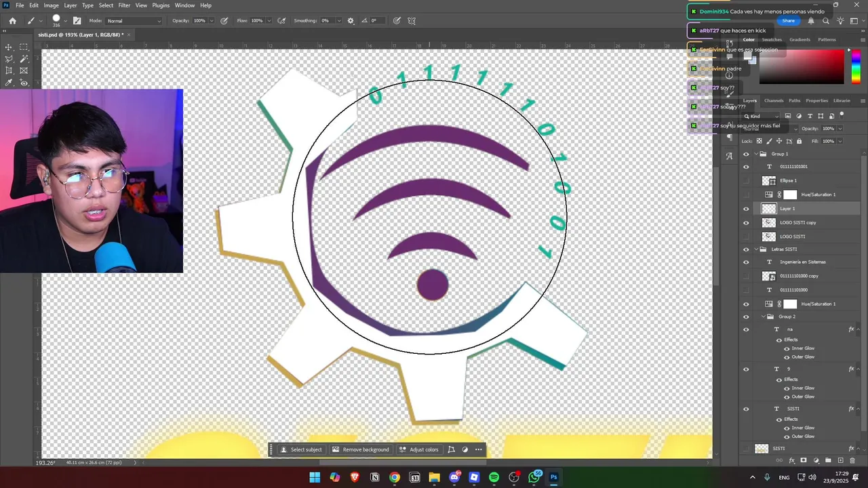Select the Magic Wand tool
This screenshot has height=488, width=868.
point(24,59)
